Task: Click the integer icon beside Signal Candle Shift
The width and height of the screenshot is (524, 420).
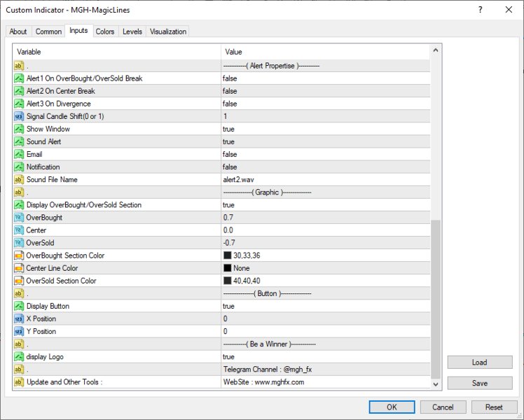Action: coord(19,116)
